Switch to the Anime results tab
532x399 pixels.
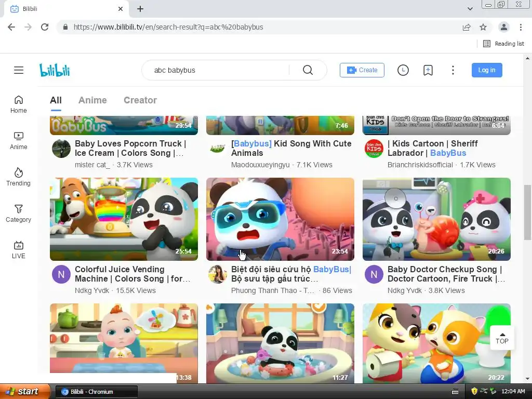tap(92, 100)
